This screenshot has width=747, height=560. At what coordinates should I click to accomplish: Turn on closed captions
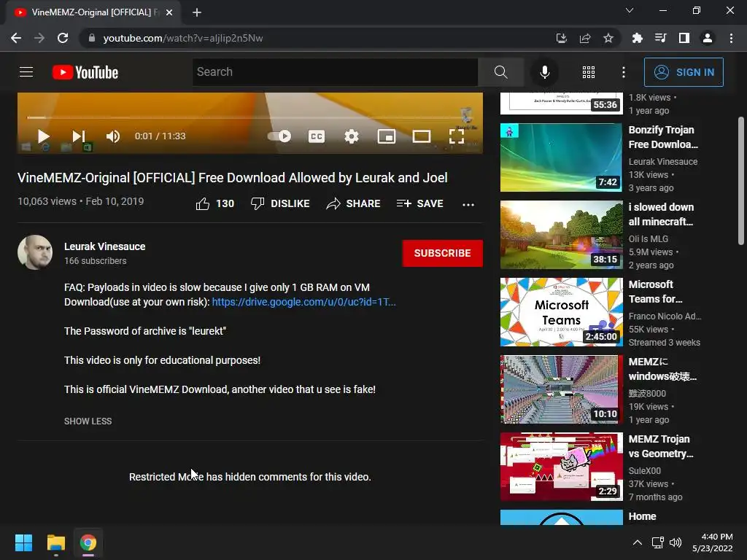tap(317, 136)
